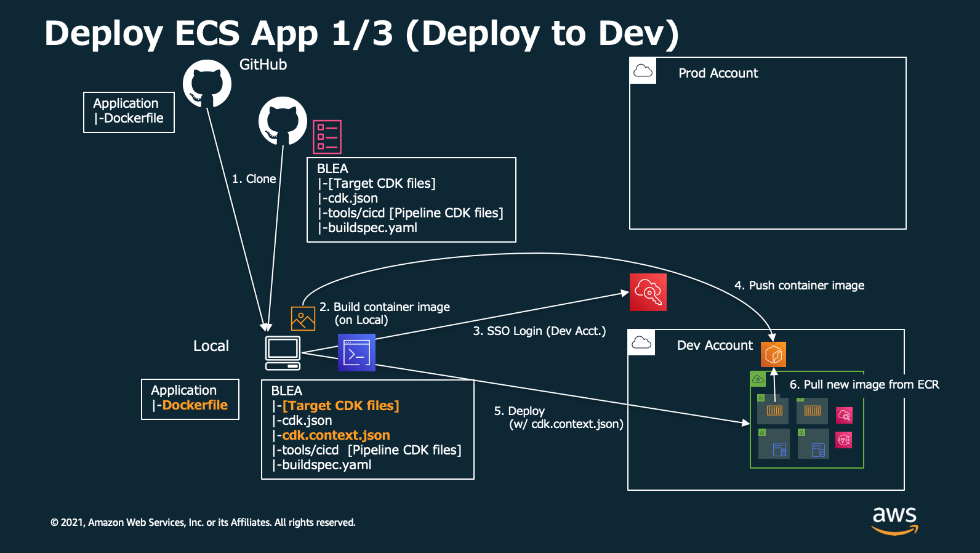Image resolution: width=980 pixels, height=553 pixels.
Task: Click the orange 'Dockerfile' text in the Local Application box
Action: (x=195, y=405)
